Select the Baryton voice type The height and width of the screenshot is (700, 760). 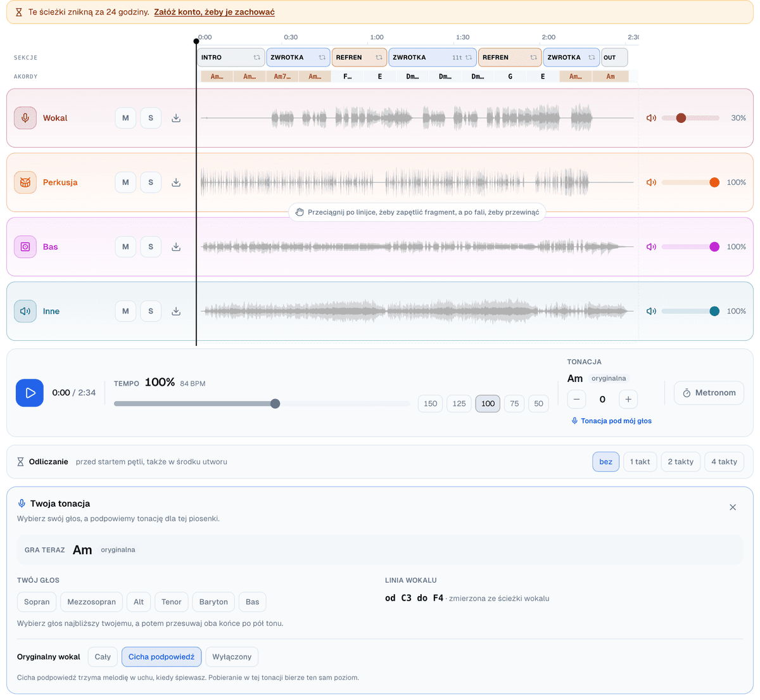(213, 602)
